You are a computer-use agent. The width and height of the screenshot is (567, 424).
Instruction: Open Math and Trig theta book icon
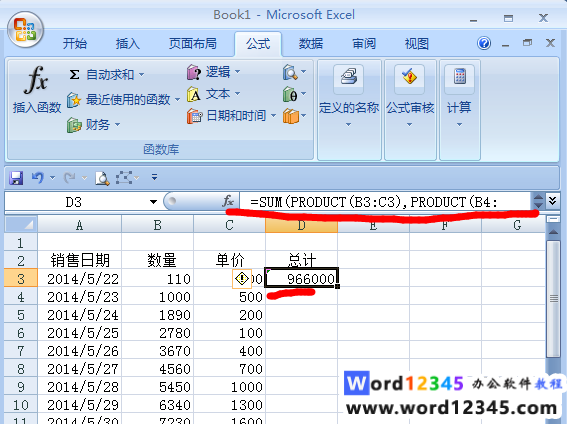[x=290, y=94]
